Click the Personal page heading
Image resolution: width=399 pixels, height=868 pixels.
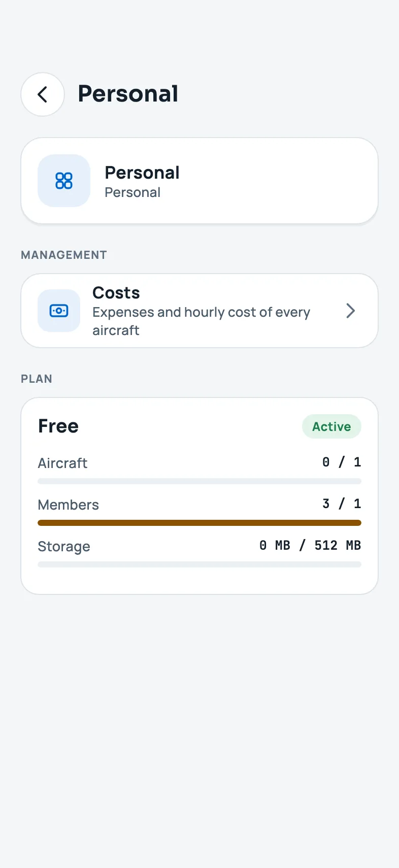pyautogui.click(x=128, y=94)
